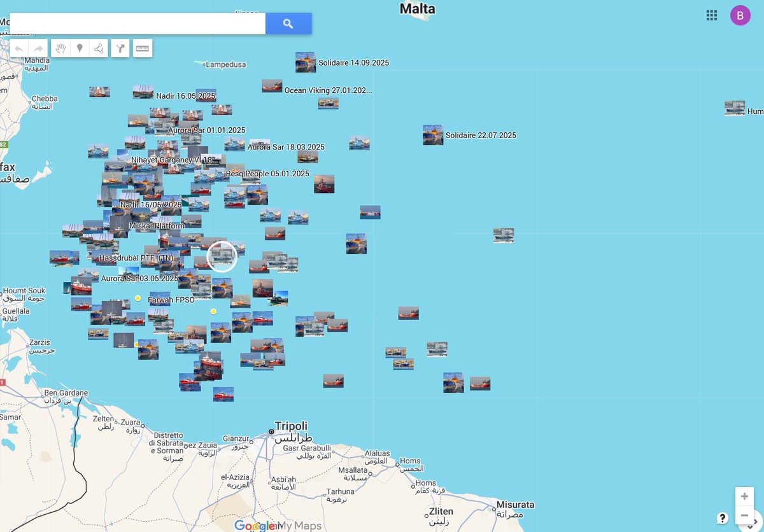Image resolution: width=764 pixels, height=532 pixels.
Task: Click the Ben Gardane town label
Action: tap(66, 393)
